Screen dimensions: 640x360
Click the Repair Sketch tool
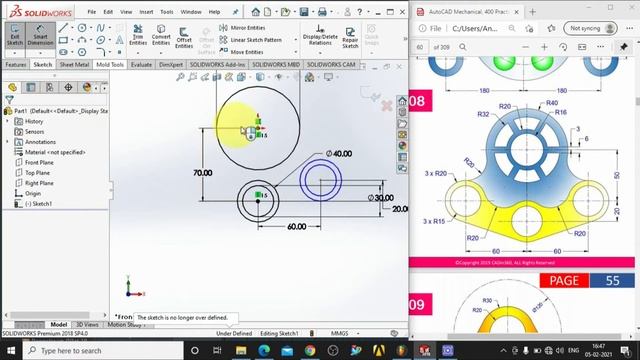350,38
